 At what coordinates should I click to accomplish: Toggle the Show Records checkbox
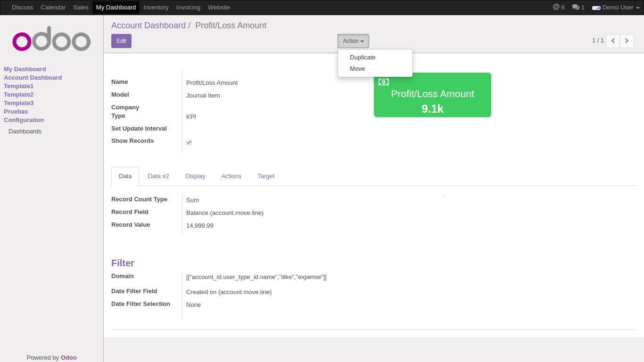click(189, 142)
